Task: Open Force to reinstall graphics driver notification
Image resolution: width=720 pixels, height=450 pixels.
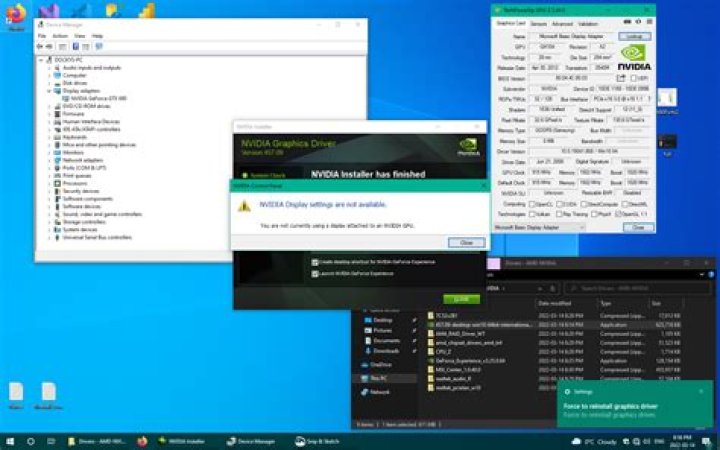Action: (x=635, y=404)
